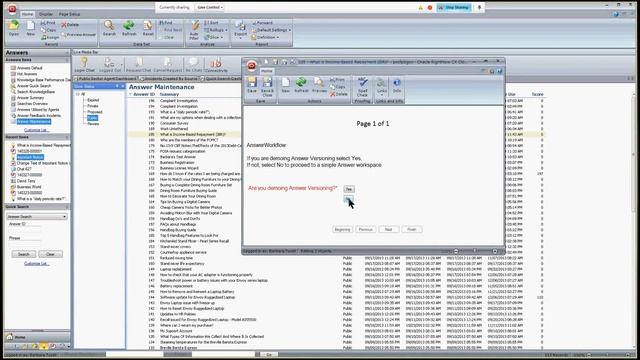Open the Answer Search combo box

click(37, 216)
